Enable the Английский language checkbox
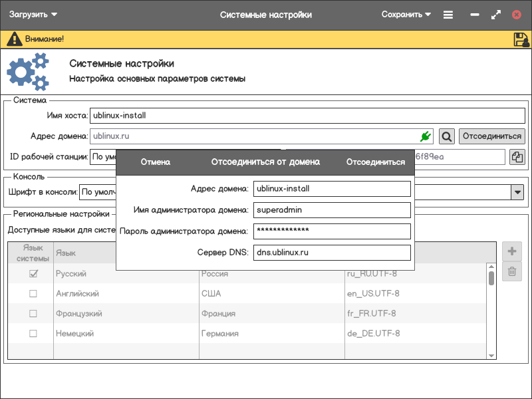The height and width of the screenshot is (399, 532). click(x=33, y=294)
